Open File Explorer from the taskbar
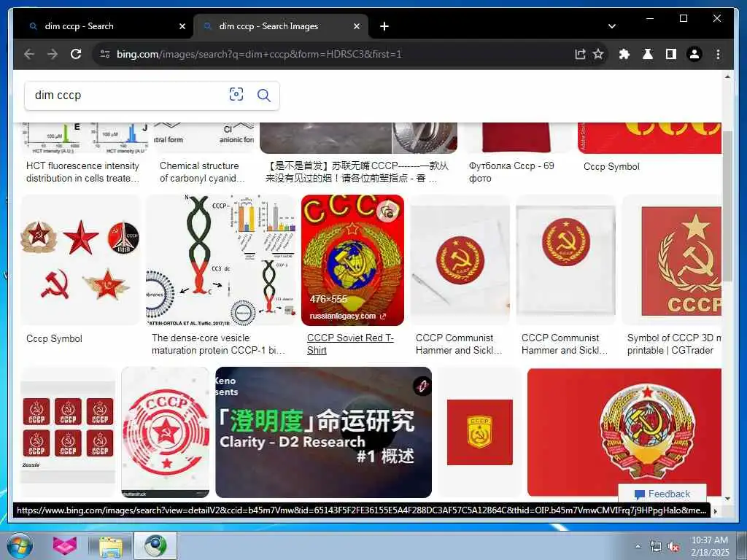Screen dimensions: 747x560 click(x=111, y=545)
